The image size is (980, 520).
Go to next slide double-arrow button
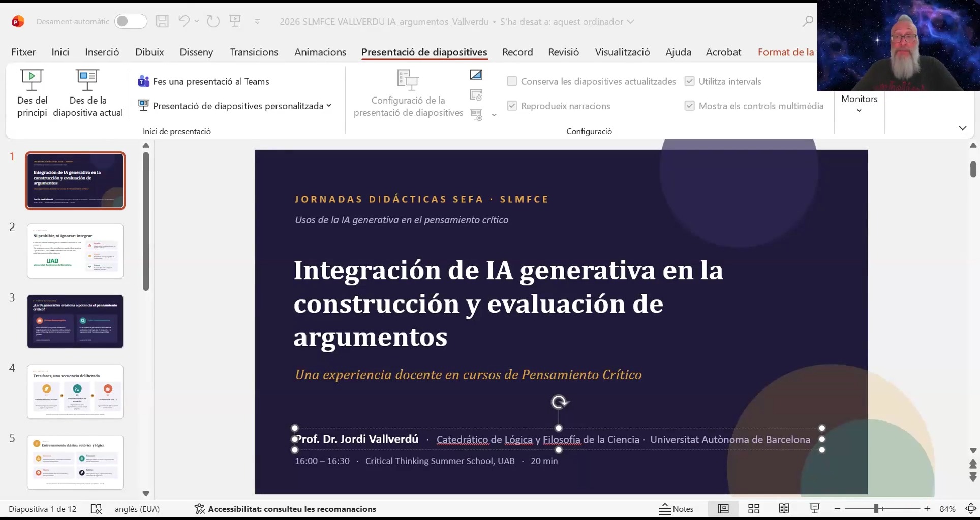973,477
